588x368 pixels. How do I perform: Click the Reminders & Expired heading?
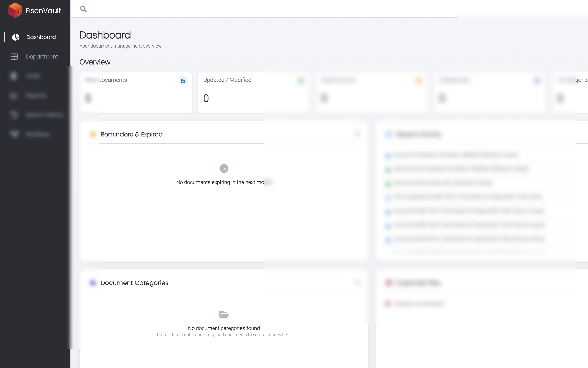pos(132,134)
